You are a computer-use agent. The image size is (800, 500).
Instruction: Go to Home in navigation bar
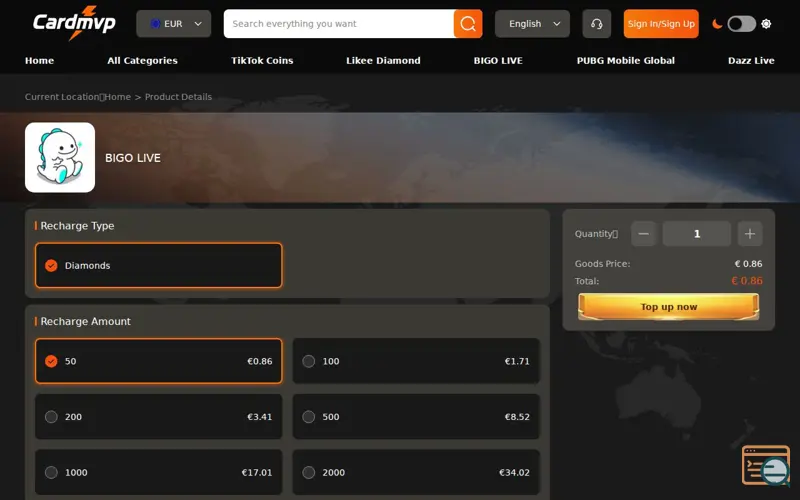click(x=39, y=60)
